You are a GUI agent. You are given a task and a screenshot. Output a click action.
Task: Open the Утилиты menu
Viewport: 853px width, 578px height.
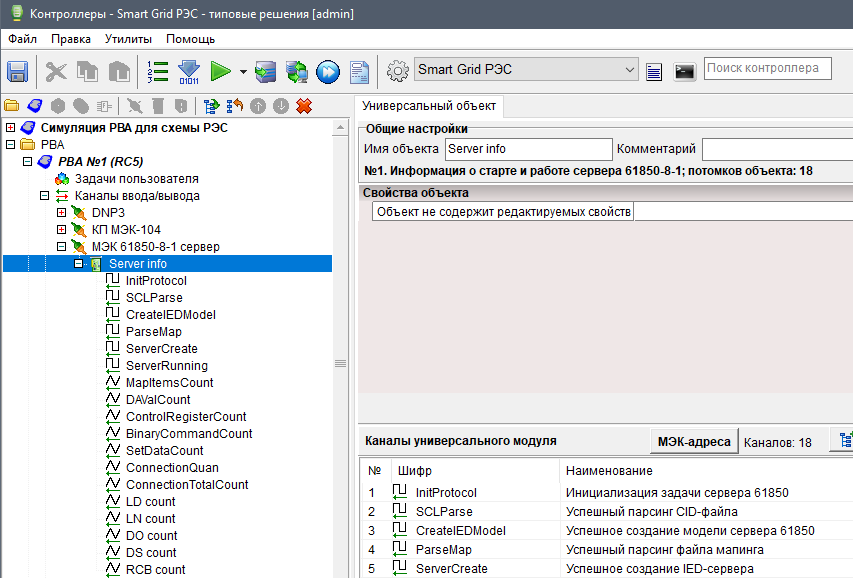click(x=128, y=39)
